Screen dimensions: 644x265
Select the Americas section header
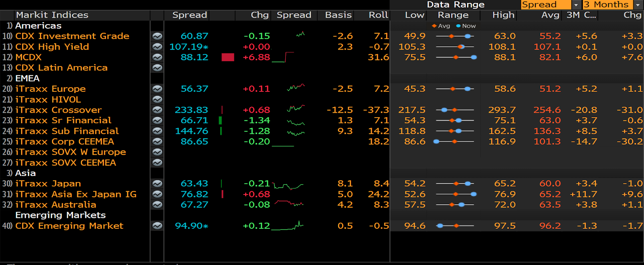tap(38, 26)
